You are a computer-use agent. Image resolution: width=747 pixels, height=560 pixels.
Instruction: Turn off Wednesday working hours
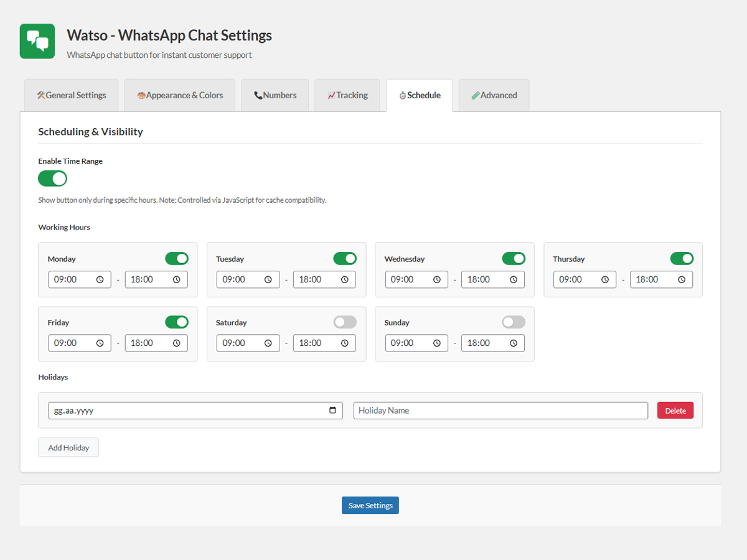(514, 258)
